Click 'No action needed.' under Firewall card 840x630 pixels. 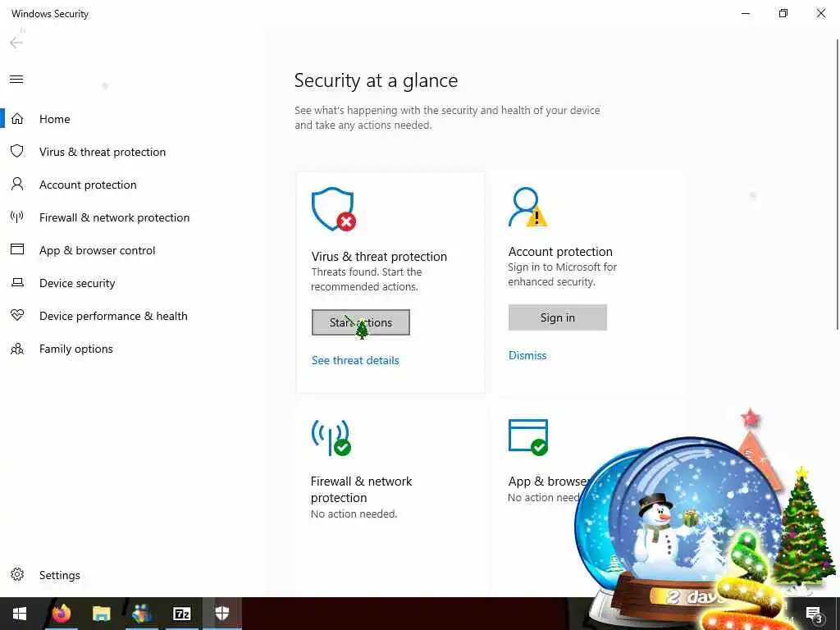[354, 514]
